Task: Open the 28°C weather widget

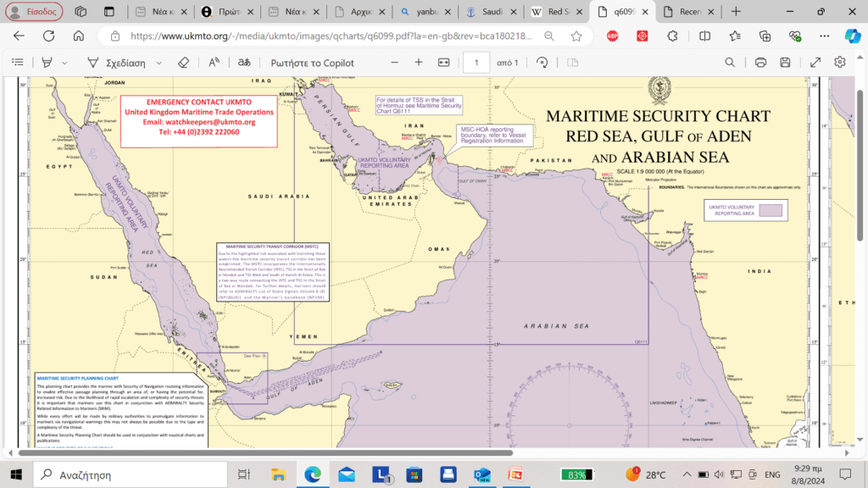Action: pyautogui.click(x=645, y=474)
